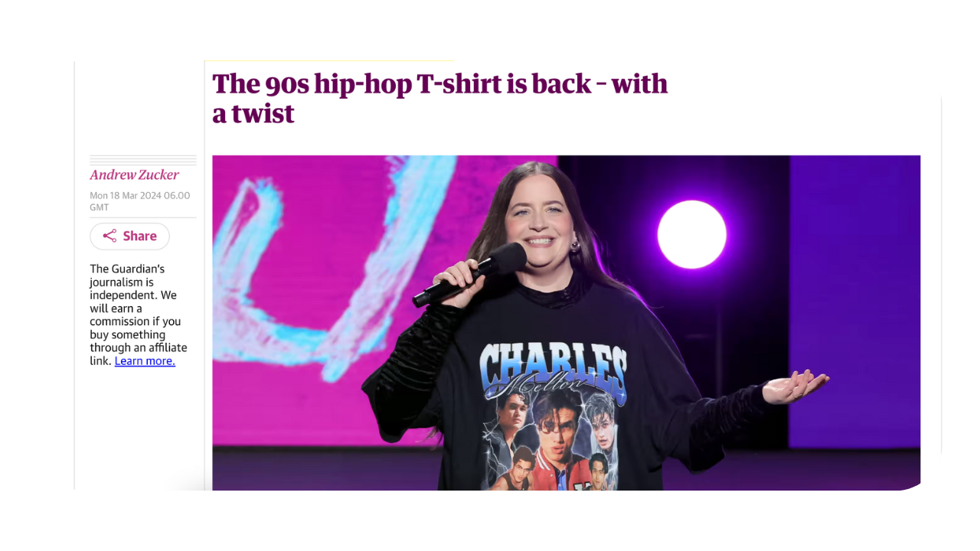This screenshot has width=980, height=551.
Task: Click the blue brushstroke on the pink backdrop
Action: point(322,260)
